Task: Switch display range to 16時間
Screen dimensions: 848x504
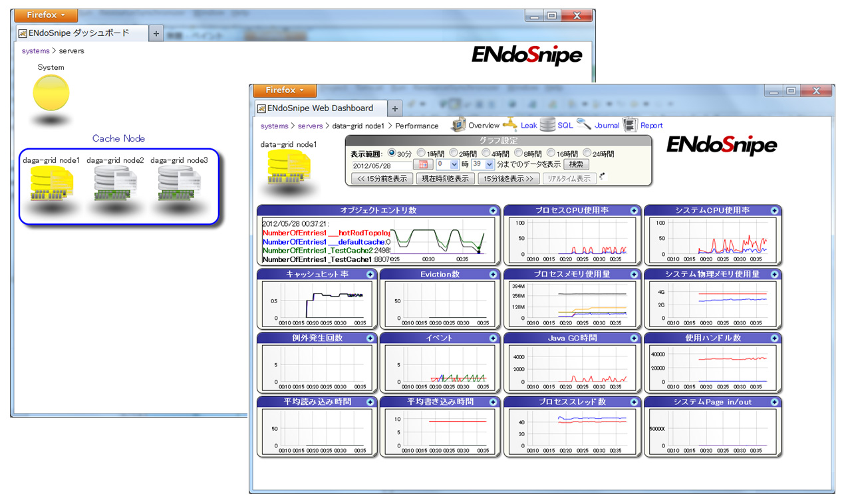Action: pos(551,153)
